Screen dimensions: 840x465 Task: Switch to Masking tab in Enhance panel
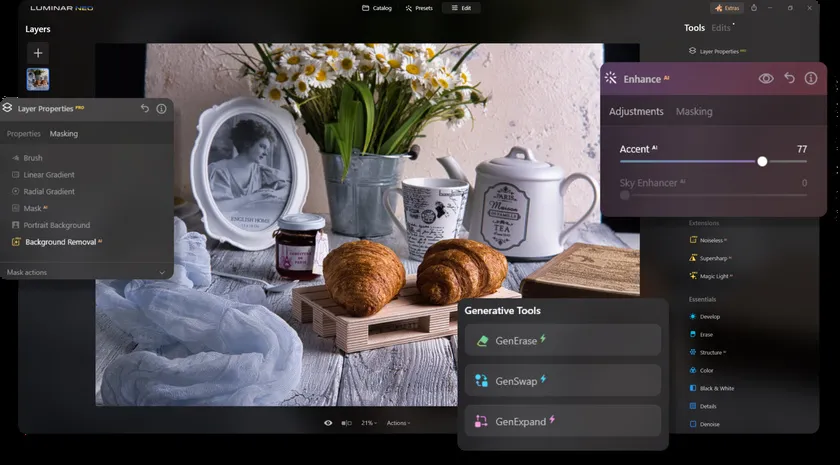pos(694,112)
